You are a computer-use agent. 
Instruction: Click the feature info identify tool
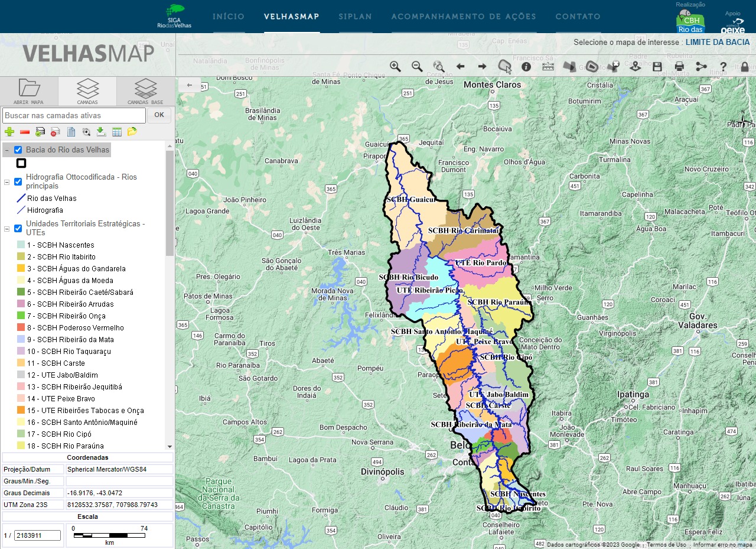pyautogui.click(x=526, y=67)
